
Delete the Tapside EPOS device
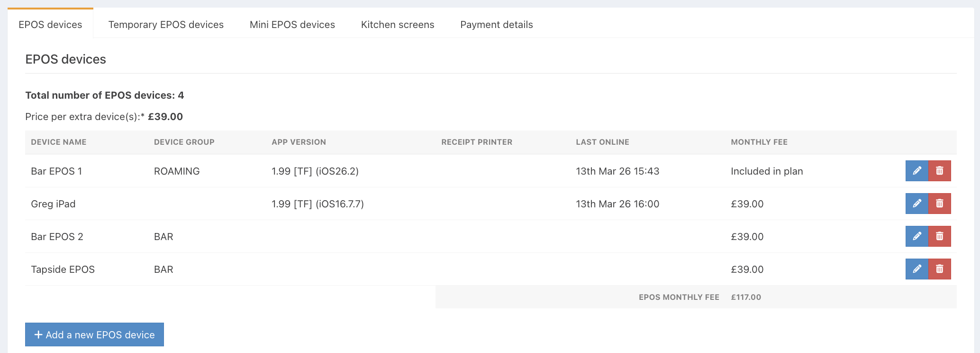939,269
